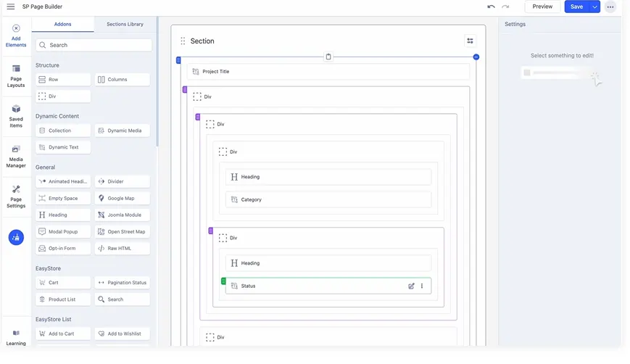630x364 pixels.
Task: Close the Add Elements panel
Action: [16, 29]
